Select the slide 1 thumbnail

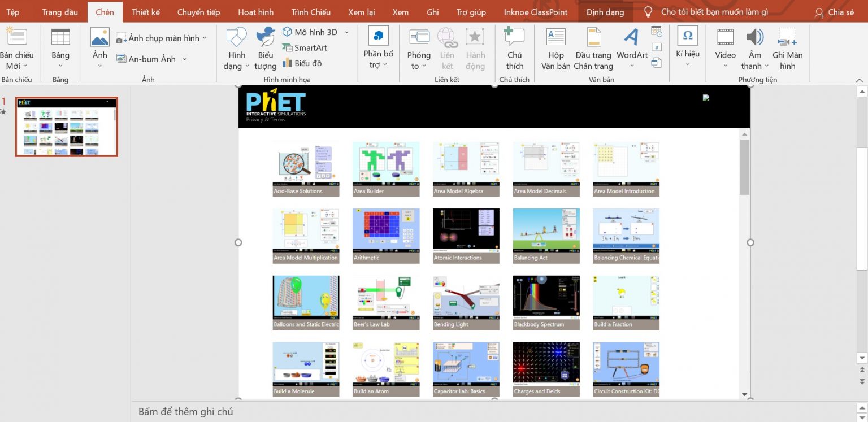click(x=66, y=127)
